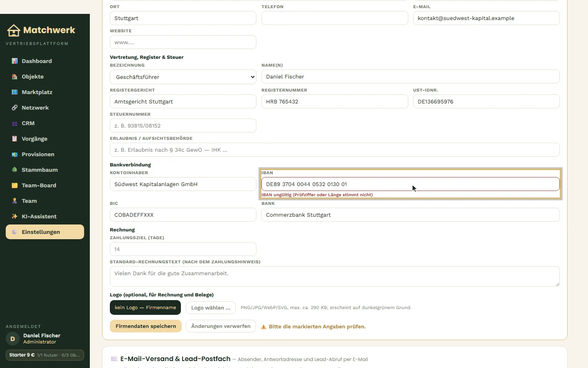The image size is (588, 368).
Task: Click the Logo wählen button
Action: point(211,307)
